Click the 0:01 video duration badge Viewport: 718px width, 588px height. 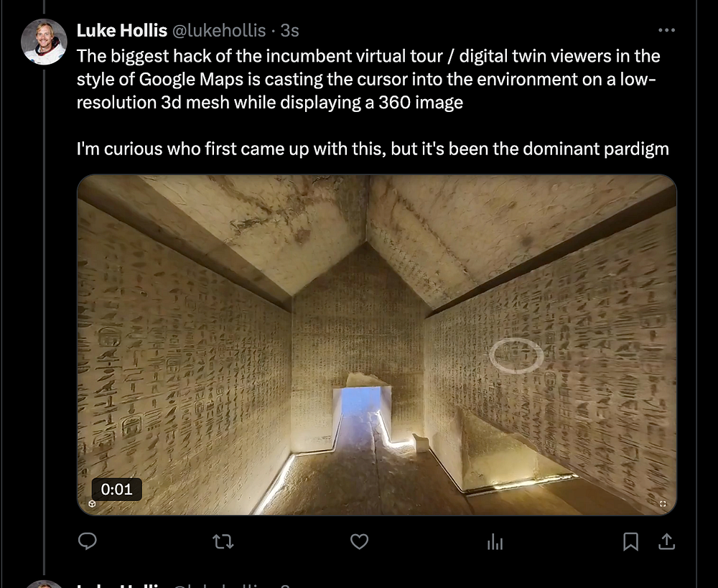117,490
